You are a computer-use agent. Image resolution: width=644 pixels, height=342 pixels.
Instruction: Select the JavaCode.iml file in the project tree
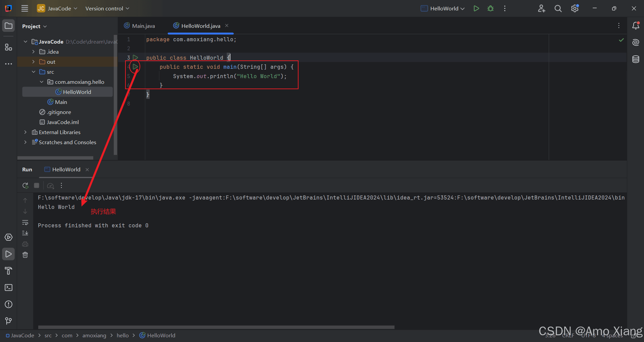[63, 122]
